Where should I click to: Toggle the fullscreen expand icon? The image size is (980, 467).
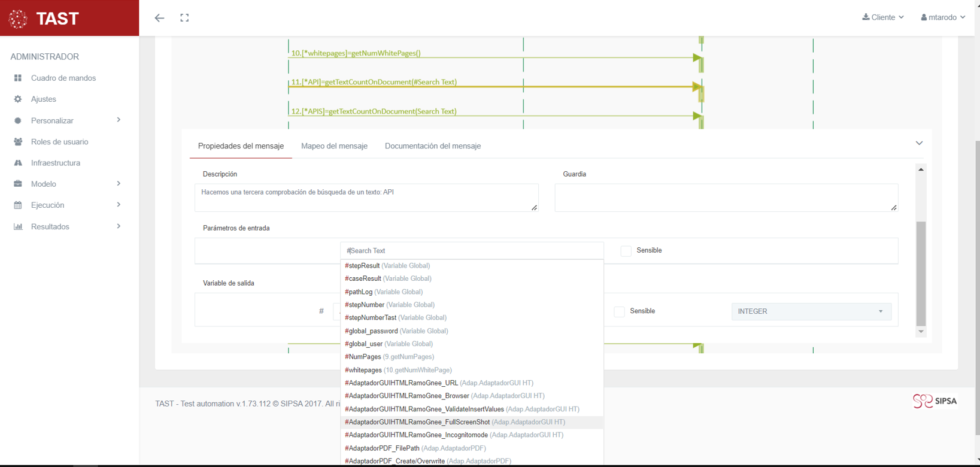(184, 18)
